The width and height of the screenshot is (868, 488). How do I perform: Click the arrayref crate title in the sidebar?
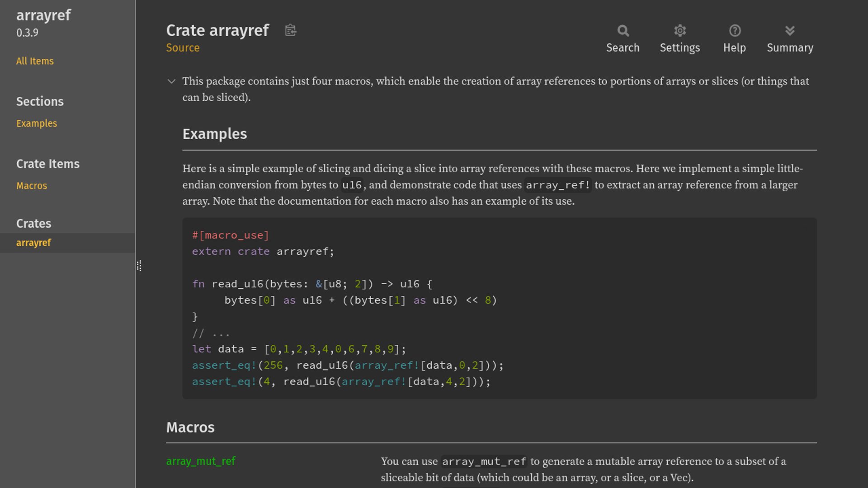point(43,15)
